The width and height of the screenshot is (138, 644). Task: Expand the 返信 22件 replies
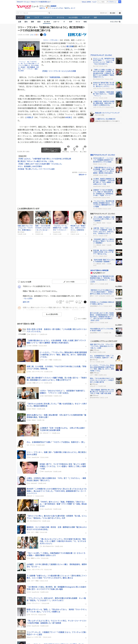tap(26, 302)
